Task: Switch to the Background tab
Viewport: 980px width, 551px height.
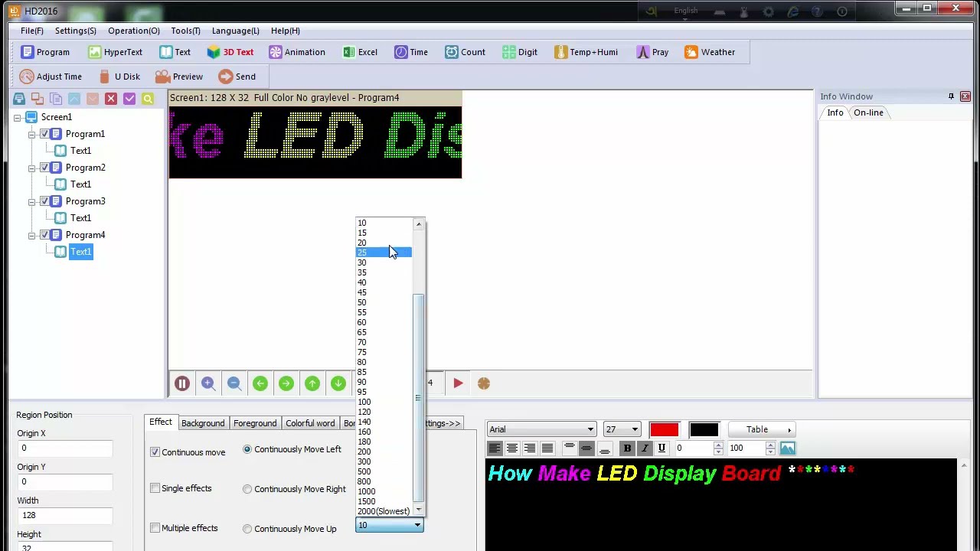Action: (203, 423)
